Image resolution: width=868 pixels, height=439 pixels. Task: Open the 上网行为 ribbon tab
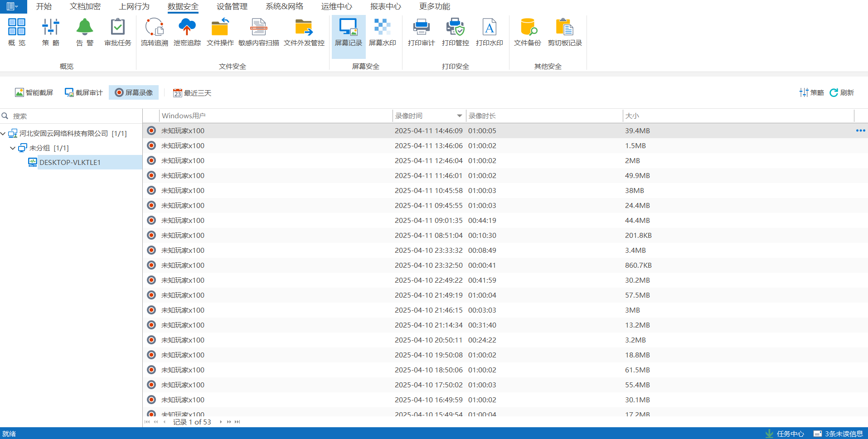pyautogui.click(x=134, y=6)
